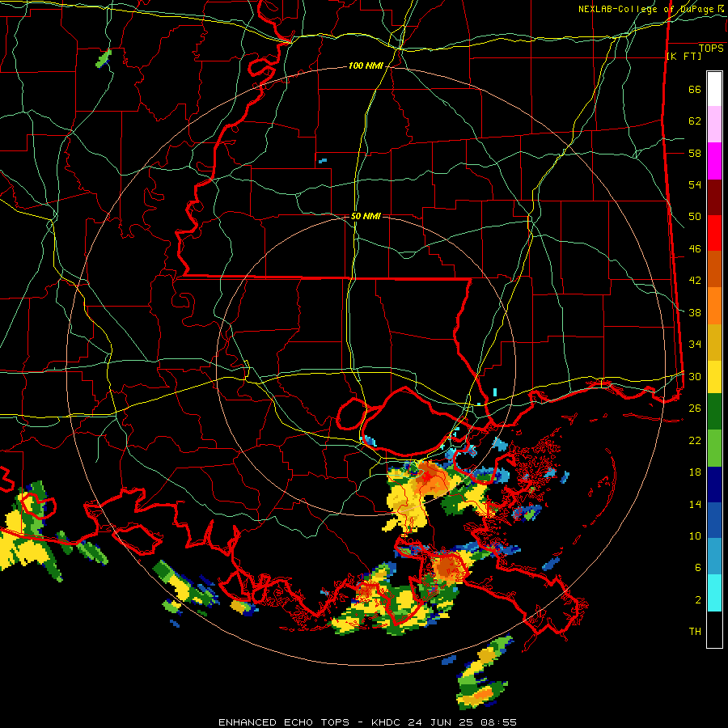Select the navy blue legend swatch
This screenshot has width=728, height=728.
(714, 485)
